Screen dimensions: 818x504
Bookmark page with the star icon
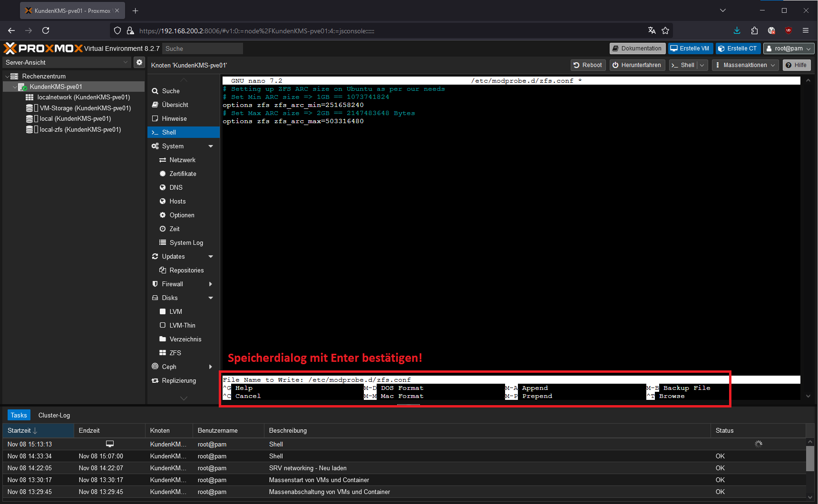coord(665,30)
